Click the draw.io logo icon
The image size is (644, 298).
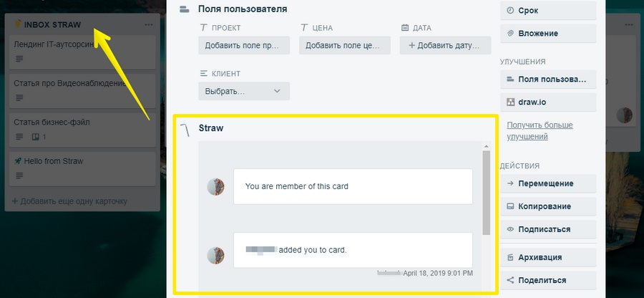coord(510,102)
